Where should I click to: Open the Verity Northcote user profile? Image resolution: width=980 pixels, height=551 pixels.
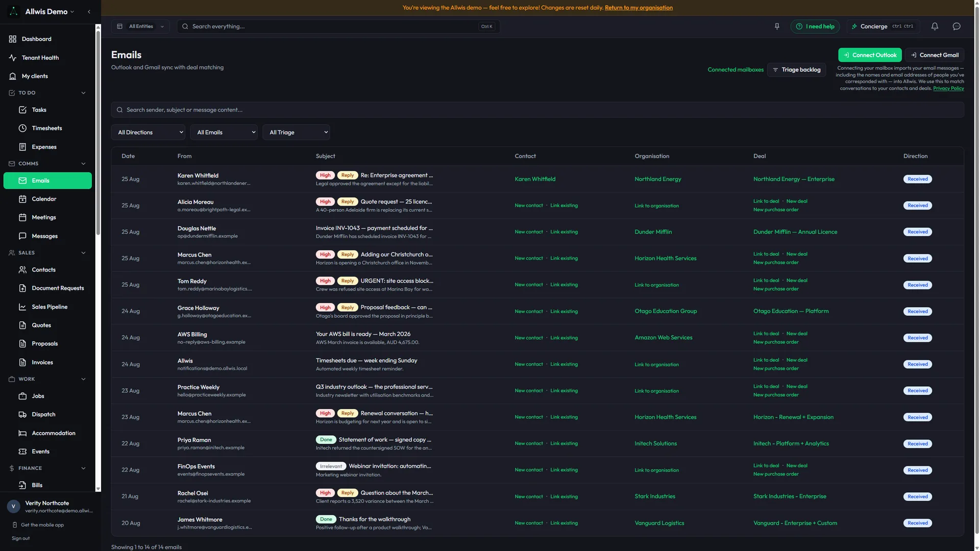tap(50, 507)
